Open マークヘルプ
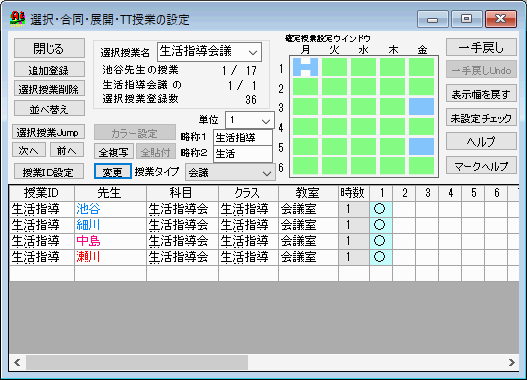Image resolution: width=527 pixels, height=380 pixels. pyautogui.click(x=481, y=165)
